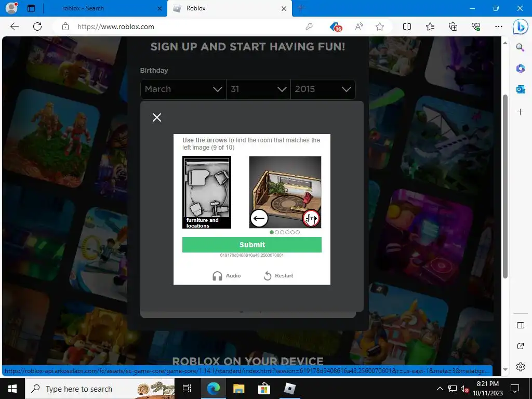532x399 pixels.
Task: Open volume control tray icon
Action: coord(464,389)
